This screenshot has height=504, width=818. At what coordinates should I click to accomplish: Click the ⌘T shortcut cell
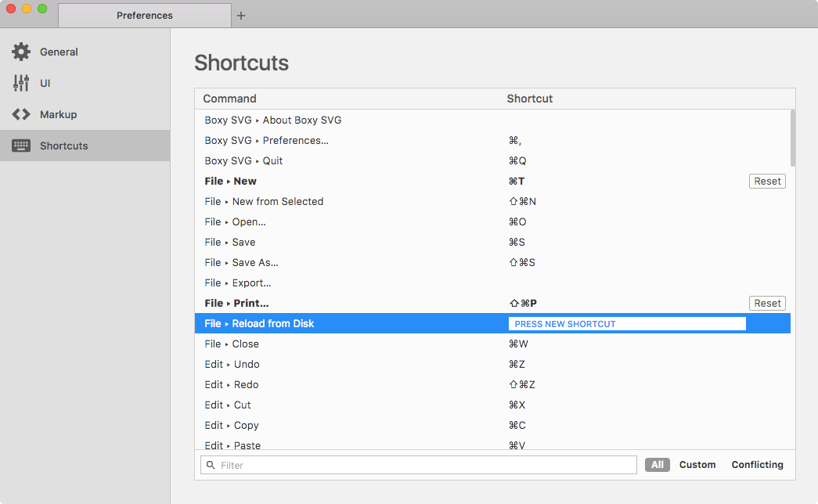tap(517, 181)
